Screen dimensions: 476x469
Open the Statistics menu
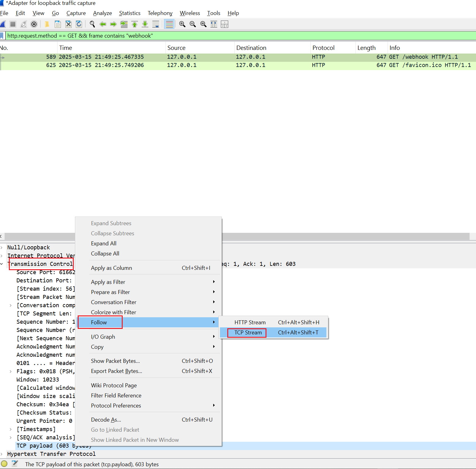click(x=129, y=13)
